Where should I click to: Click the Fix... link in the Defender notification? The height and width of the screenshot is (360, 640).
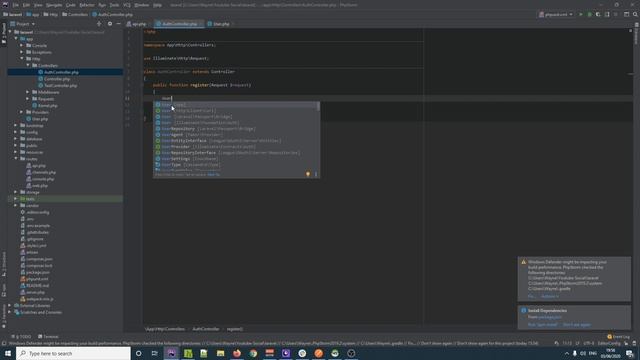click(531, 296)
